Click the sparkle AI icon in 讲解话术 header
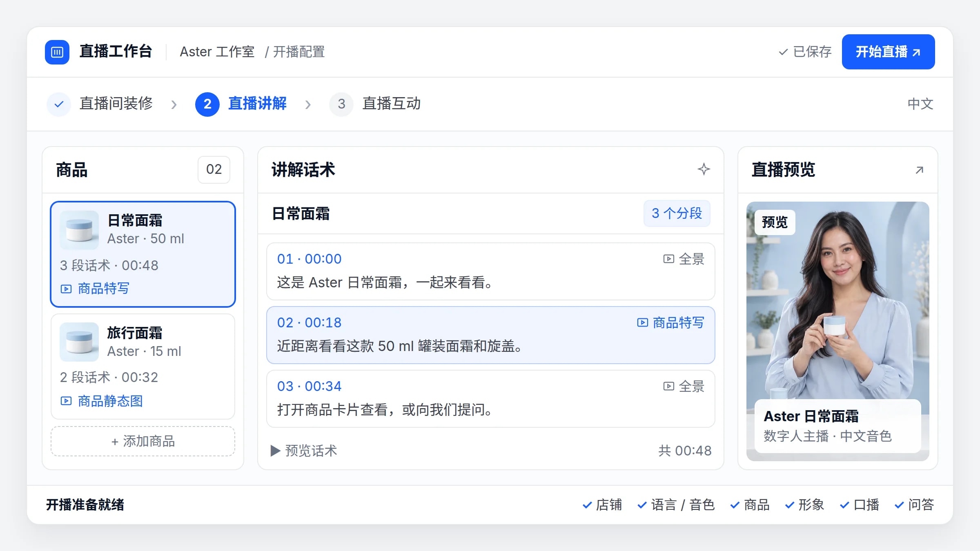The image size is (980, 551). 704,169
